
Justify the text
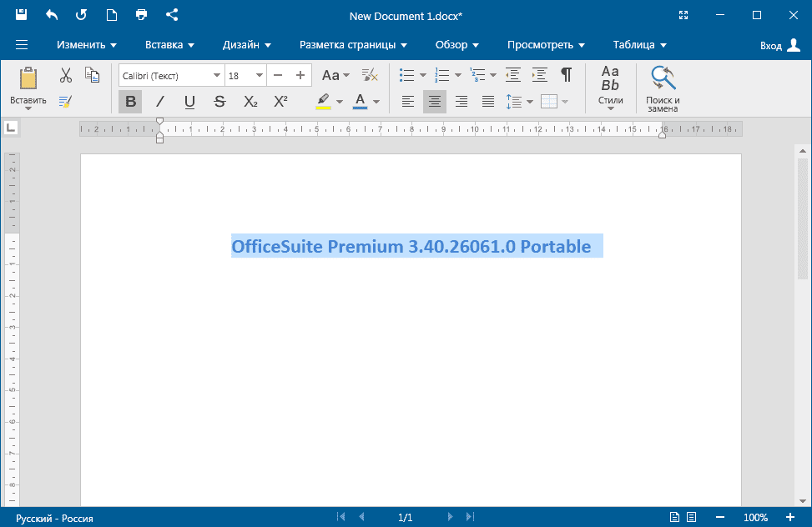tap(488, 102)
